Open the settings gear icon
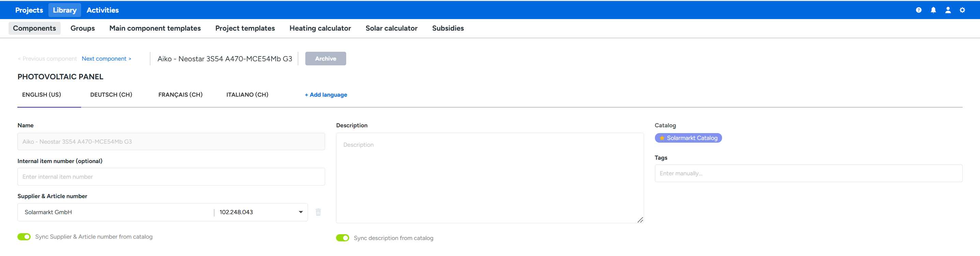This screenshot has width=980, height=256. pyautogui.click(x=962, y=10)
